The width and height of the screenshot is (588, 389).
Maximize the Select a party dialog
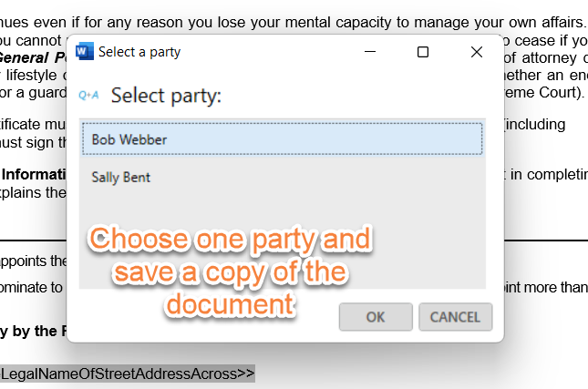[422, 52]
